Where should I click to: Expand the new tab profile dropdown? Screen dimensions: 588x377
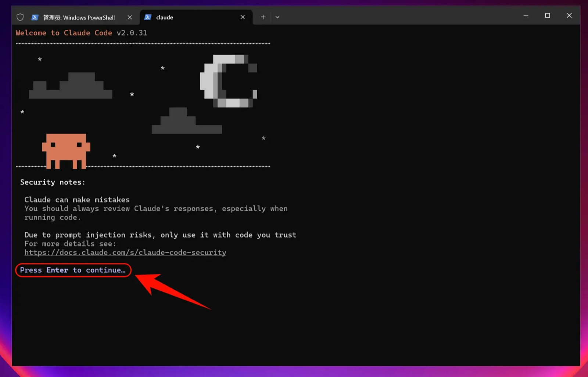click(277, 17)
